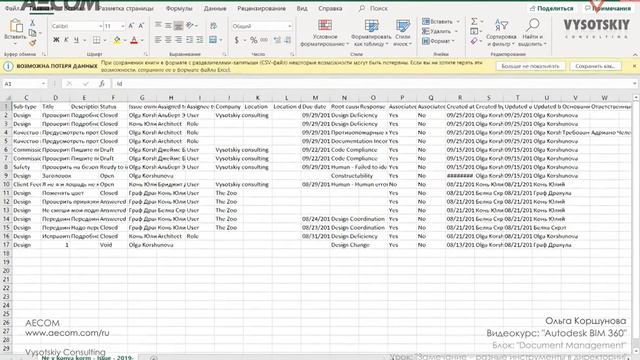The width and height of the screenshot is (640, 360).
Task: Select the Format Painter brush icon
Action: click(33, 42)
